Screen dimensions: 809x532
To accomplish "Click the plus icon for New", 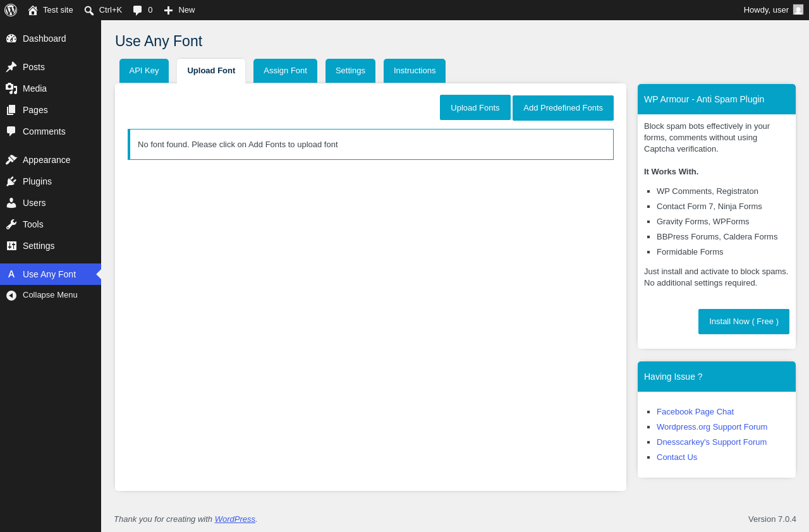I will tap(168, 10).
